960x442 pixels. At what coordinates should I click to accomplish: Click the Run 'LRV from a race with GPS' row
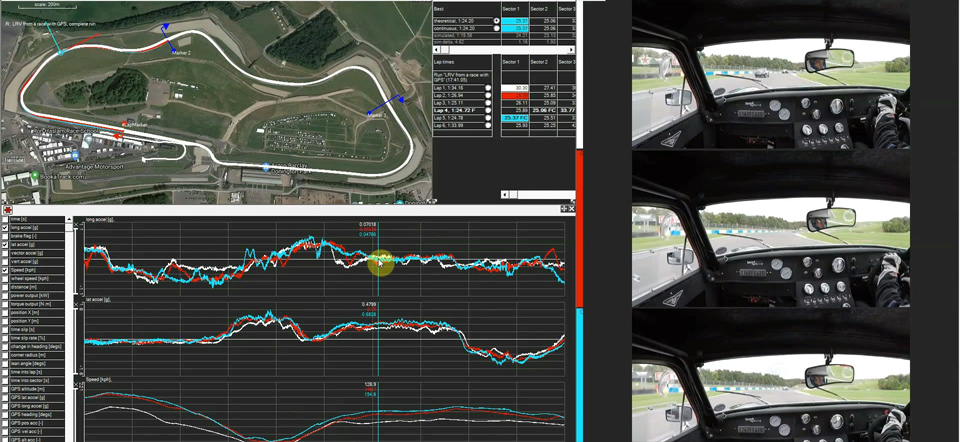tap(462, 77)
